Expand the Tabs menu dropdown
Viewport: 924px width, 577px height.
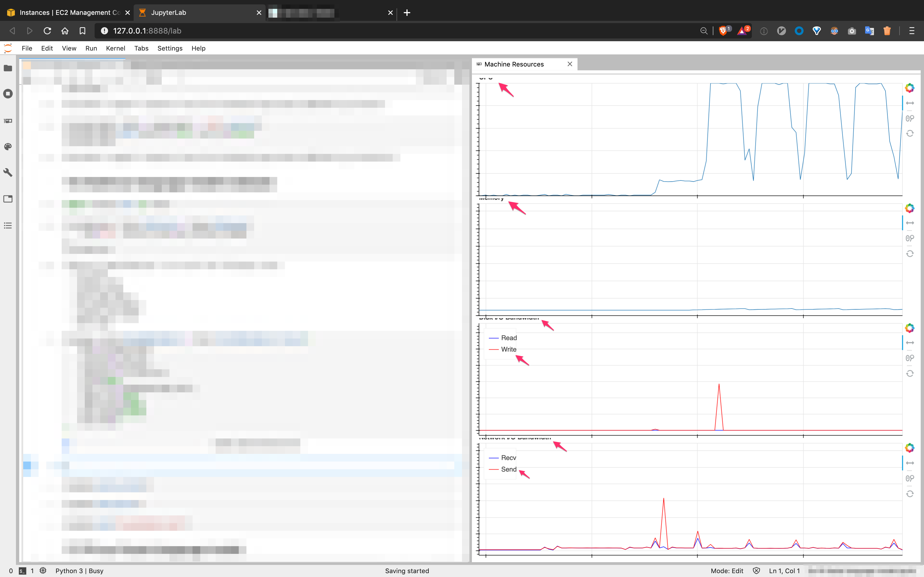click(141, 48)
